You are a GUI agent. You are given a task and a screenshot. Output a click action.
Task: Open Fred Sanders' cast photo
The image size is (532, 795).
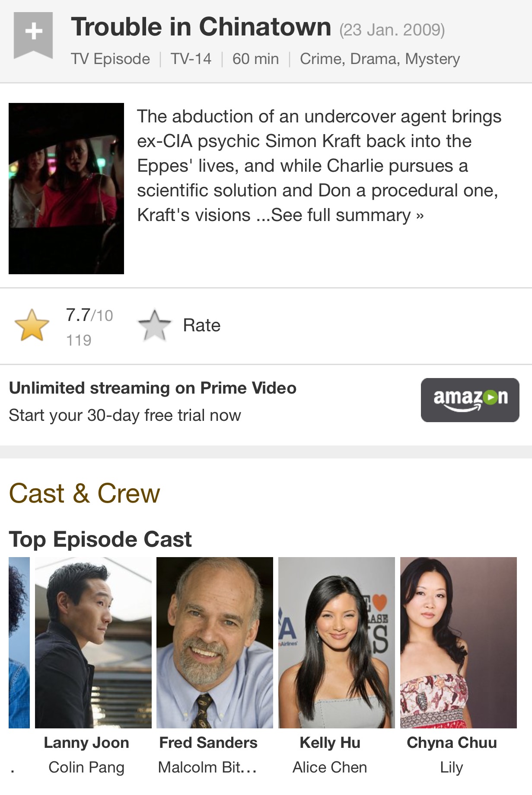click(215, 642)
